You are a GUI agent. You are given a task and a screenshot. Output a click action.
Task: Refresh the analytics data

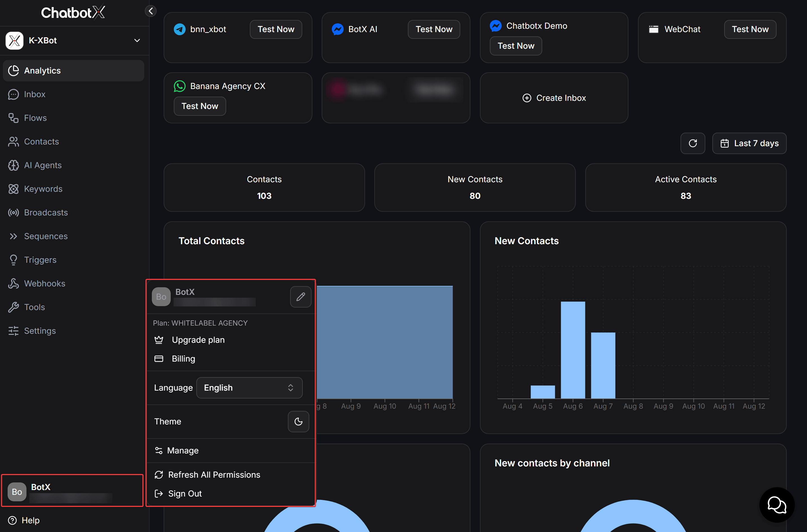693,143
